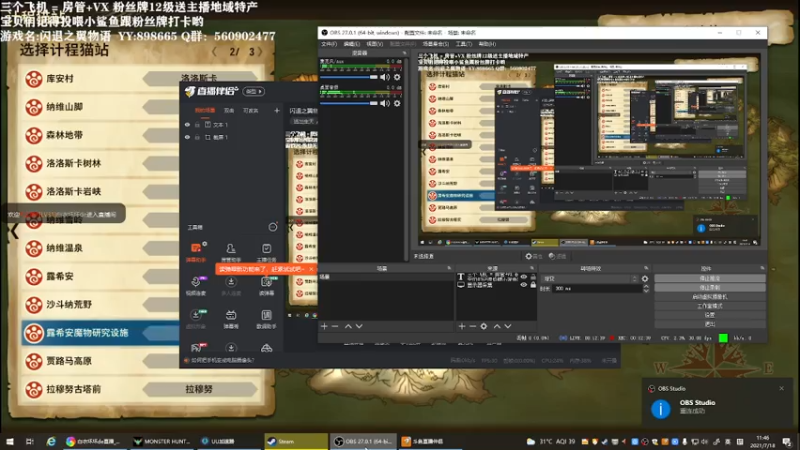Dismiss the orange tooltip with its X

point(311,269)
